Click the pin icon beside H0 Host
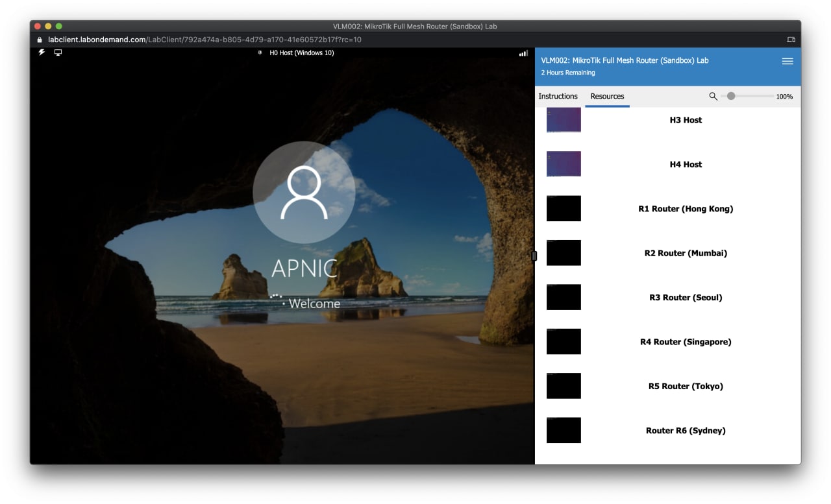The height and width of the screenshot is (504, 831). point(260,53)
